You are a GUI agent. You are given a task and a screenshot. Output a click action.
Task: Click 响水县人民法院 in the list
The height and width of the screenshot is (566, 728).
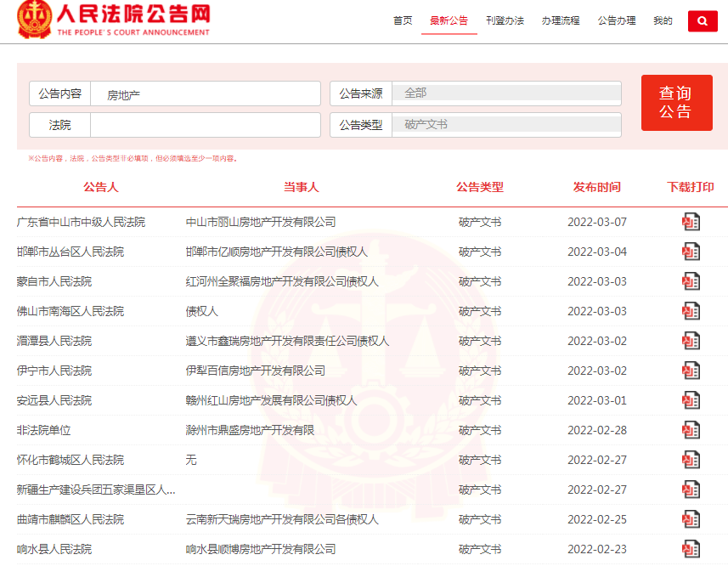click(x=54, y=549)
